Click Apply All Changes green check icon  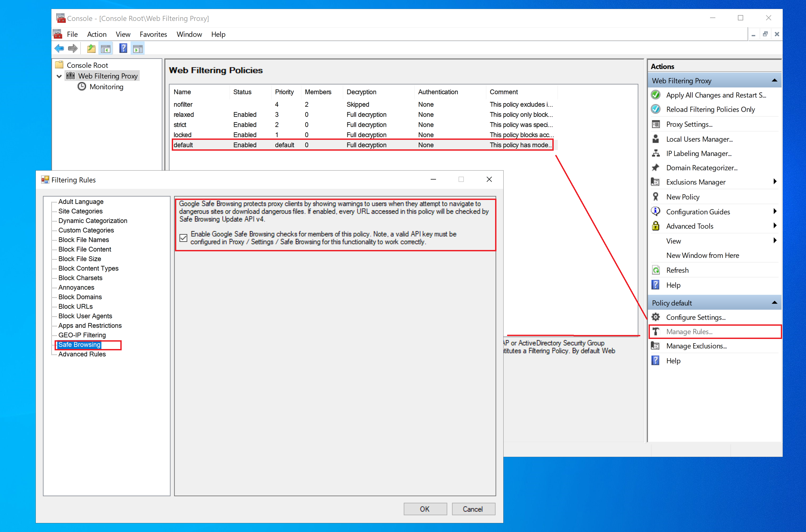coord(656,95)
